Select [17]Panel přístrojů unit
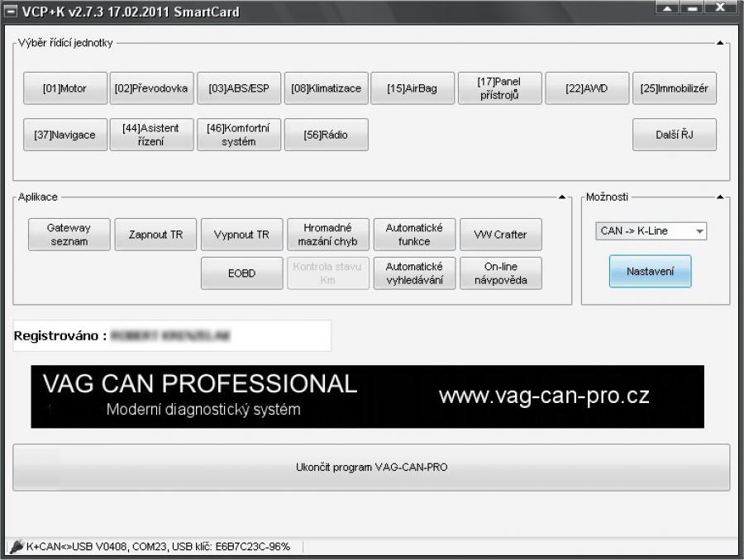The width and height of the screenshot is (744, 560). point(499,88)
